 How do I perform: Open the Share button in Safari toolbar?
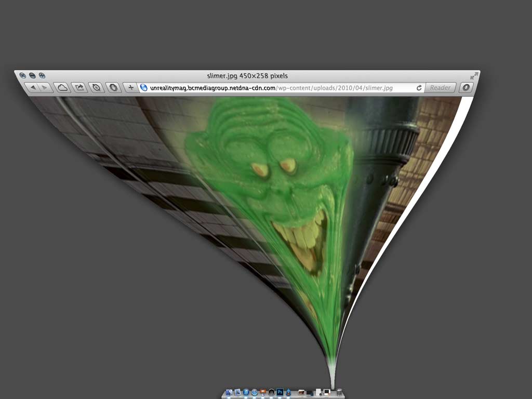(79, 87)
